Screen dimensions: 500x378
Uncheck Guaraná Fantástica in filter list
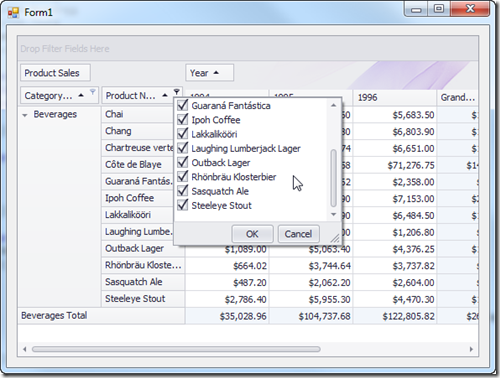coord(183,105)
